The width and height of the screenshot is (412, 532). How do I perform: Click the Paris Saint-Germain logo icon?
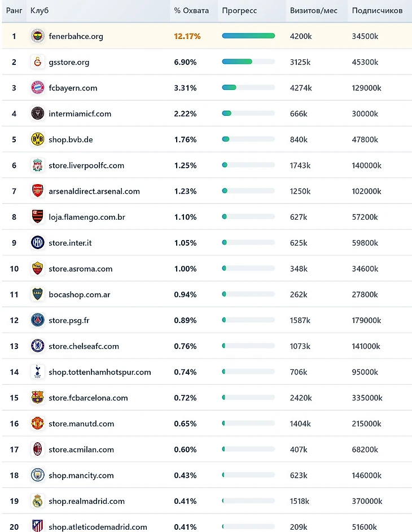(37, 320)
